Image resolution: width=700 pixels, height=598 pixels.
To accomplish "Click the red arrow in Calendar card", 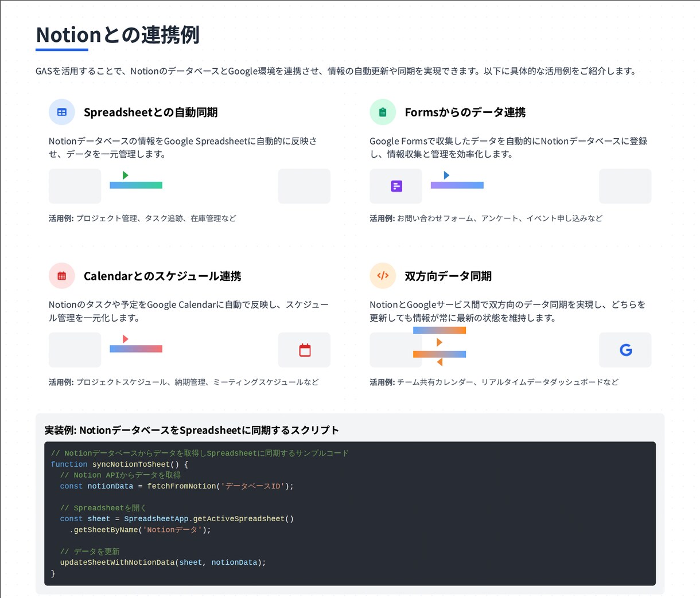I will tap(126, 339).
